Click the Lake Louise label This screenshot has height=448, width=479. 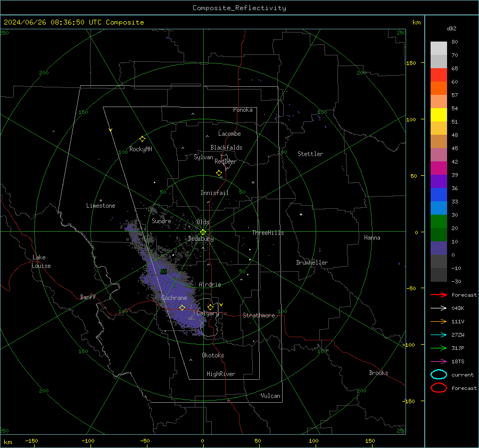[41, 262]
